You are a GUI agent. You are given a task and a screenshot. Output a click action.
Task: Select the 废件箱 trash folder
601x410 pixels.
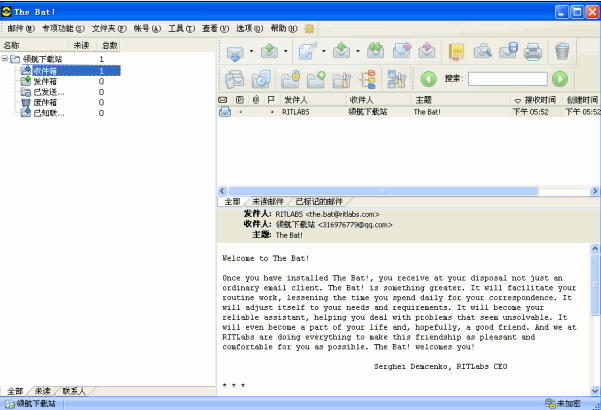click(x=45, y=102)
